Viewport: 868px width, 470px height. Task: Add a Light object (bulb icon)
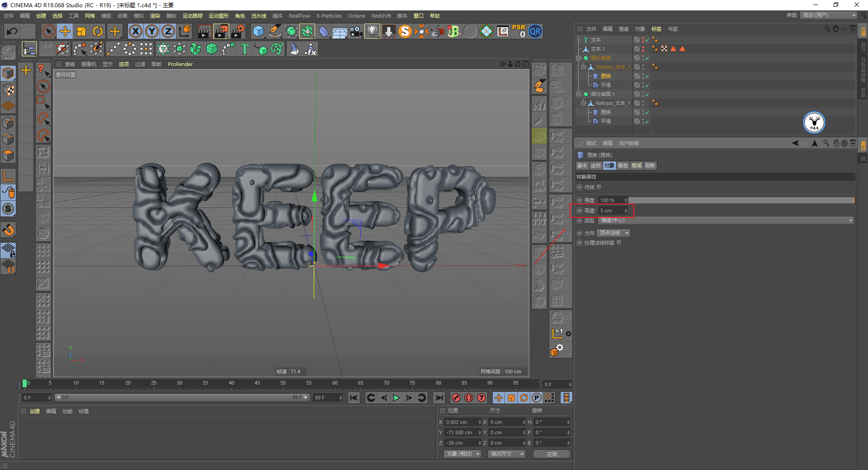(372, 31)
